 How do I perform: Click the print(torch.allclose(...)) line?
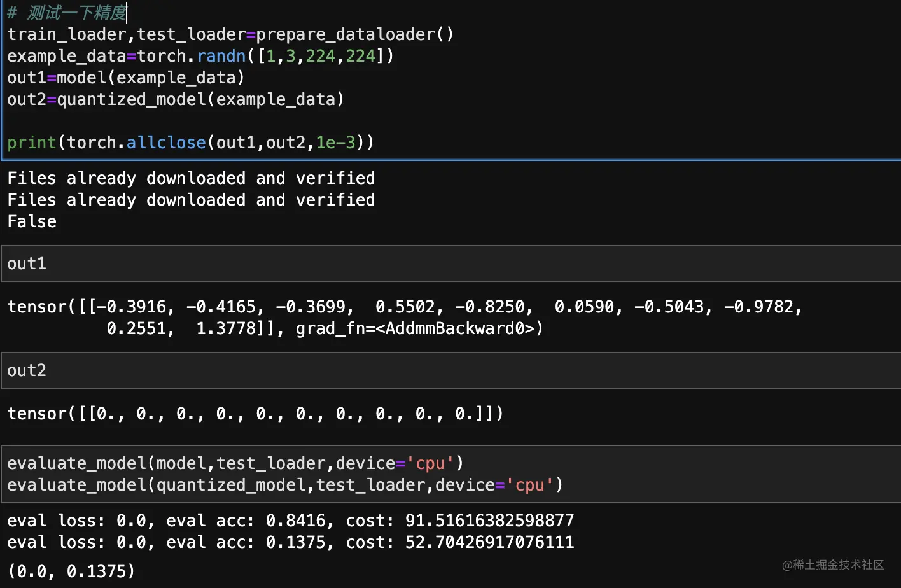[x=191, y=143]
